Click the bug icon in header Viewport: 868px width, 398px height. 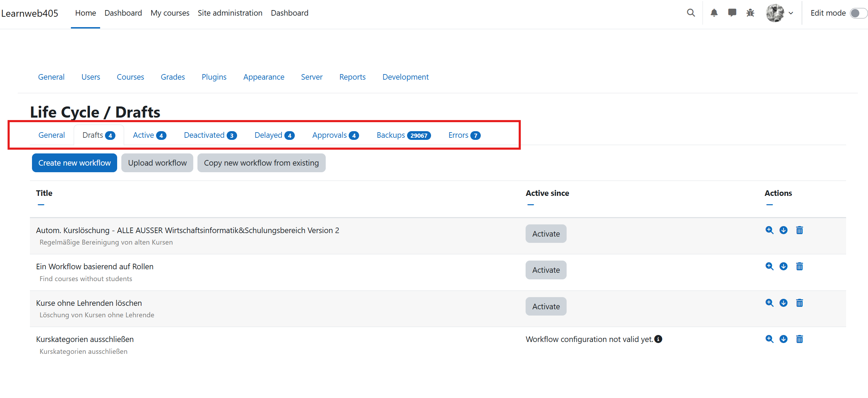pos(750,13)
